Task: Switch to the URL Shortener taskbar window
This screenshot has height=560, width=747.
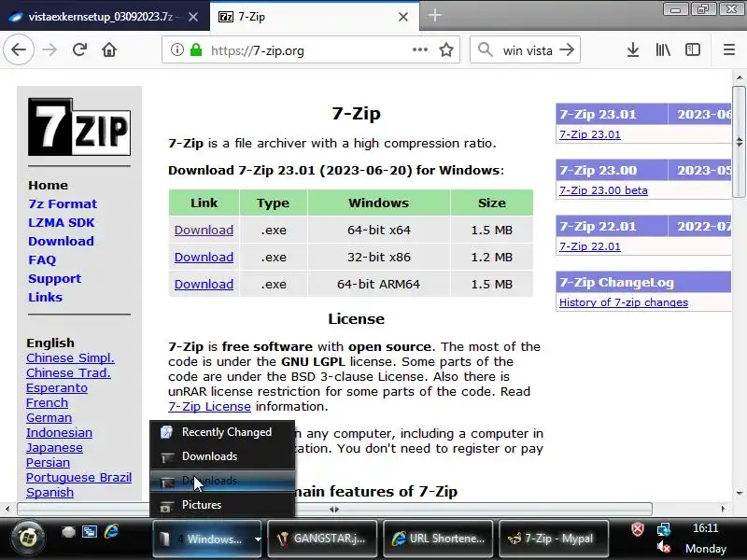Action: coord(438,539)
